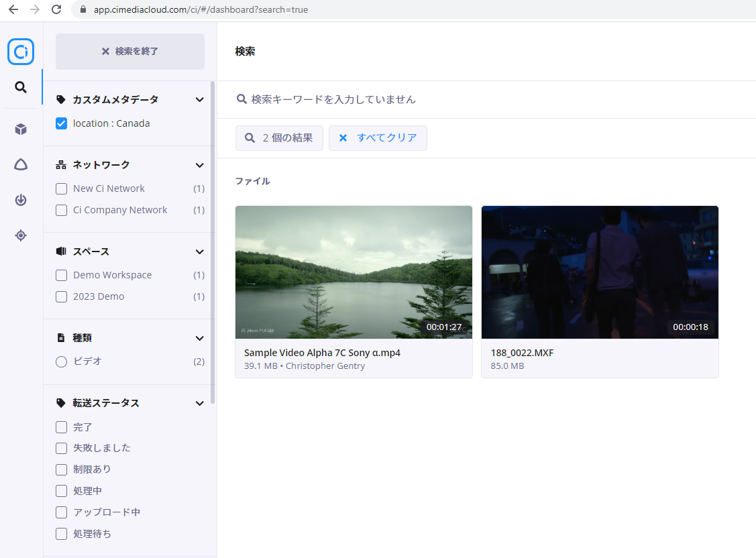The image size is (756, 558).
Task: Collapse the カスタムメタデータ section
Action: [x=199, y=100]
